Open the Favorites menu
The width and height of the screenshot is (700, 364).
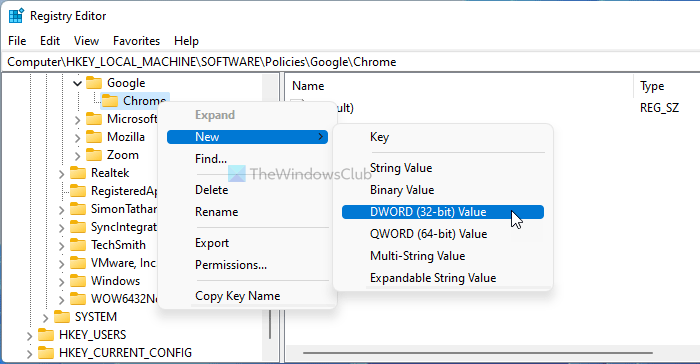tap(136, 41)
